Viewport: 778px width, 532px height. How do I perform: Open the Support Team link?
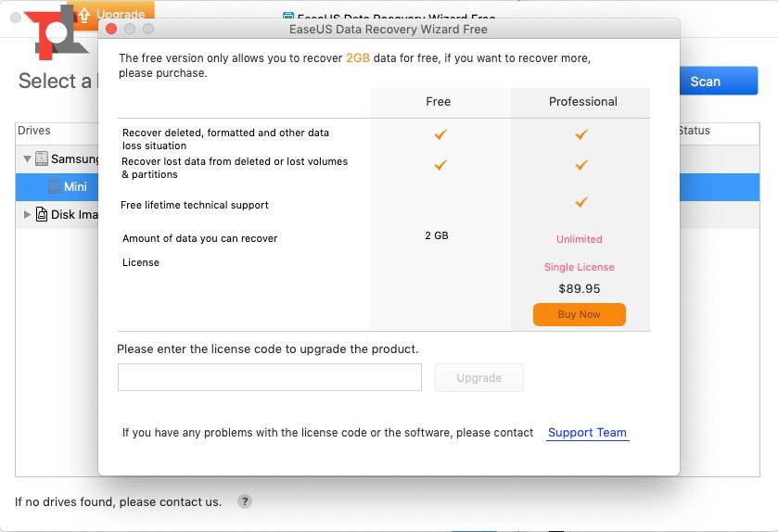[x=587, y=433]
